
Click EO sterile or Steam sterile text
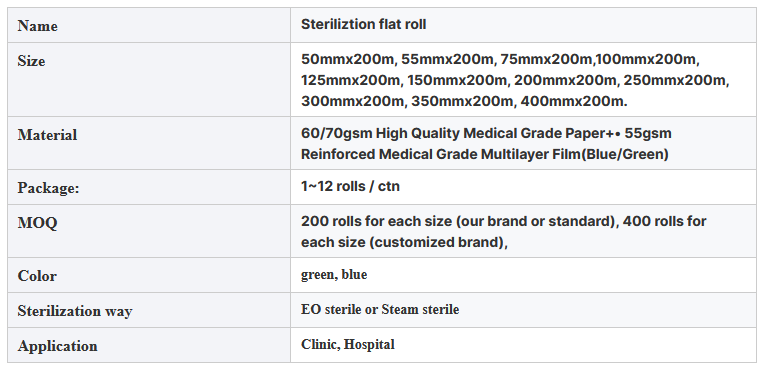click(x=380, y=309)
